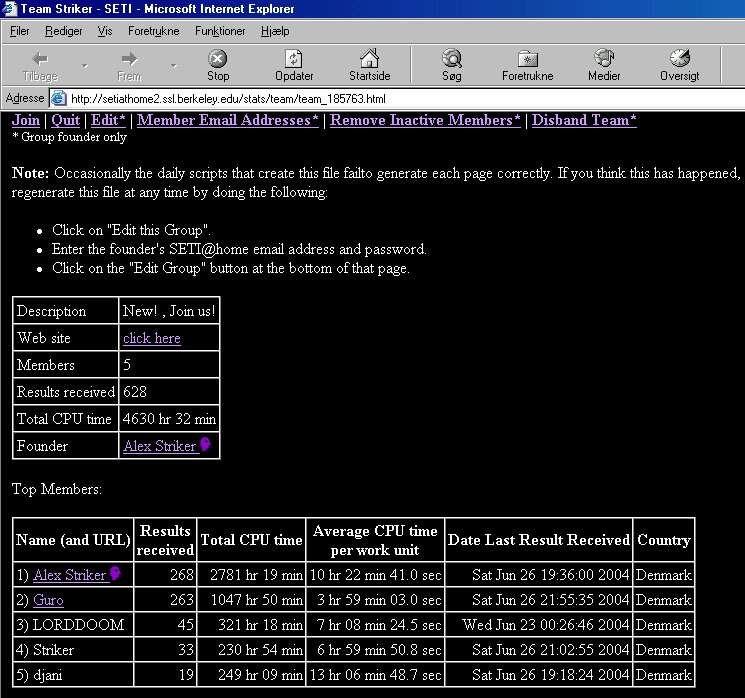
Task: Open the Vis menu
Action: tap(105, 31)
